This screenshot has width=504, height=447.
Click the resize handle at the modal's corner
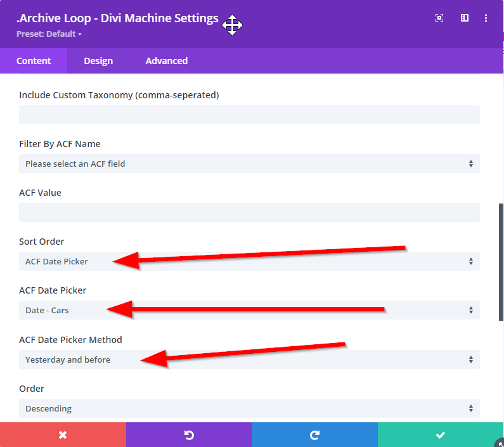click(500, 443)
